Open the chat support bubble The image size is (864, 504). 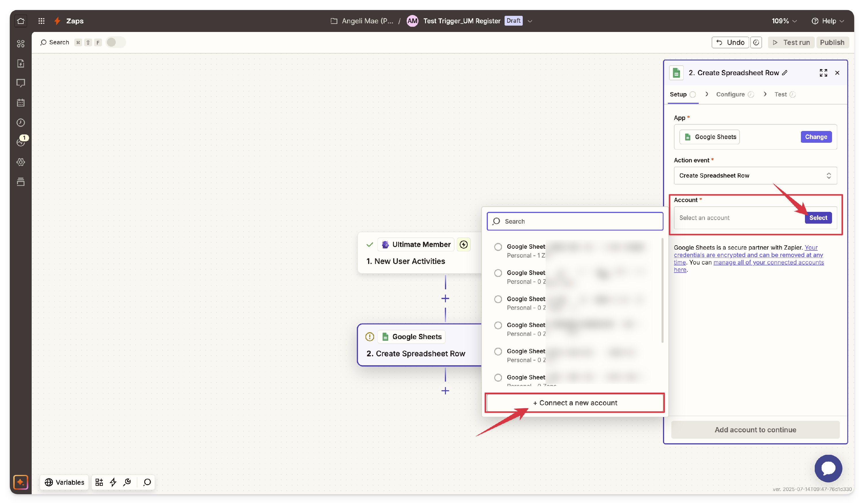pos(828,468)
